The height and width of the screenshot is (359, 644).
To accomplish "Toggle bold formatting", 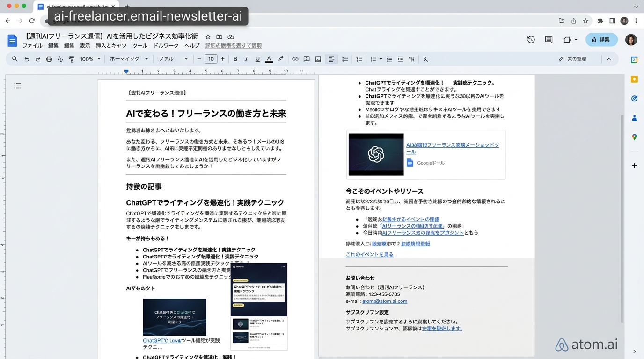I will 235,59.
